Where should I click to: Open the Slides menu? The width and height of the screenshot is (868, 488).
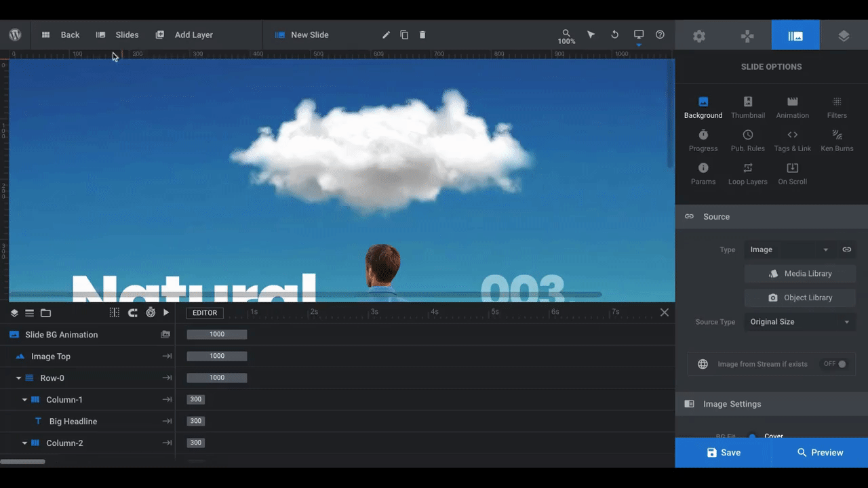117,35
